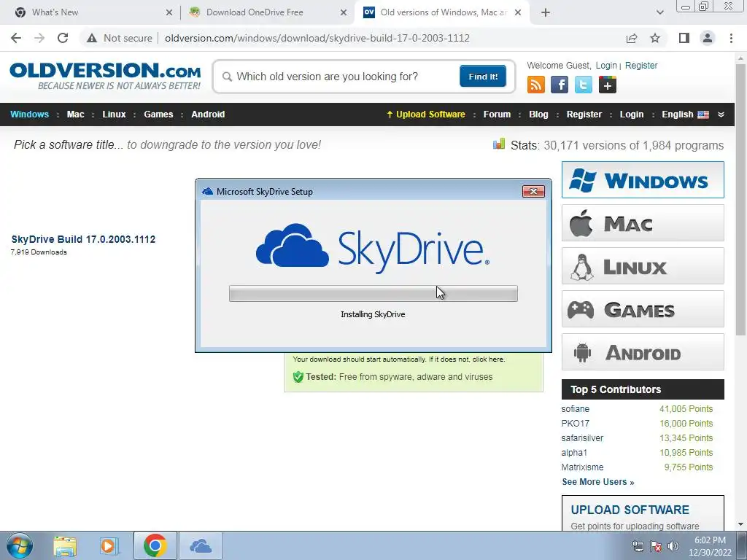
Task: Click the page vertical scrollbar
Action: (740, 200)
